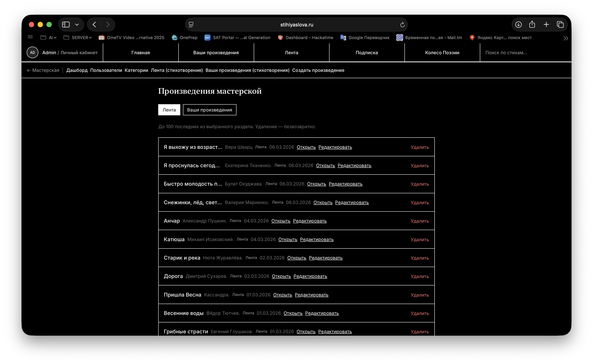The width and height of the screenshot is (593, 364).
Task: Switch to the Ваши произведения filter tab
Action: (x=209, y=110)
